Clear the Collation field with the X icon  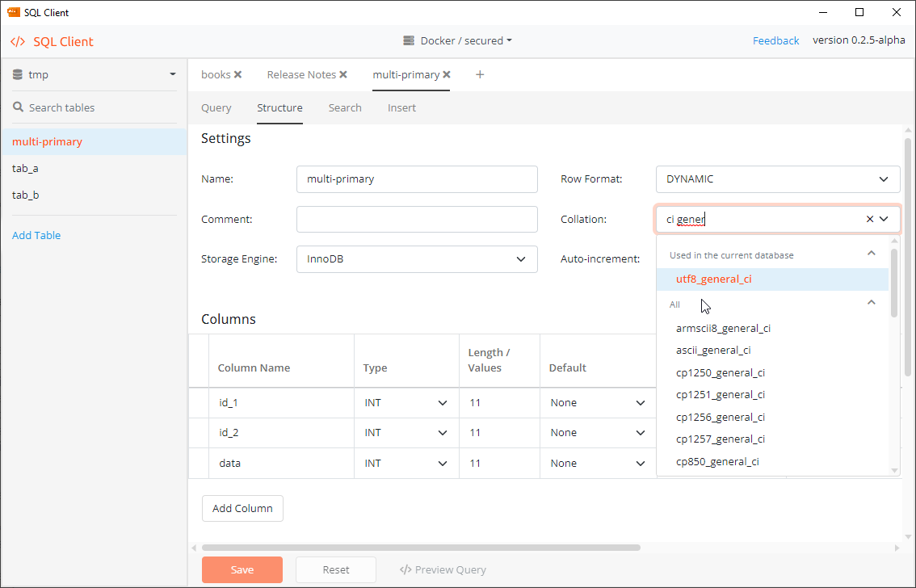[870, 219]
